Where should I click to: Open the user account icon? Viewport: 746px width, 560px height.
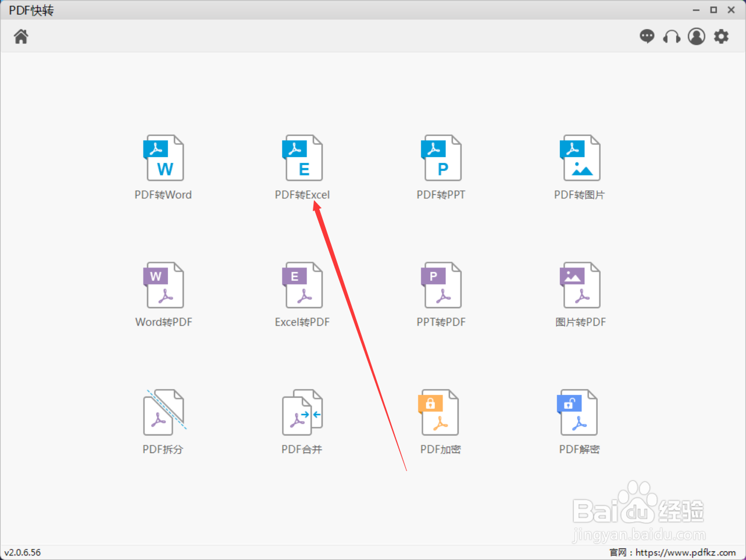tap(697, 37)
